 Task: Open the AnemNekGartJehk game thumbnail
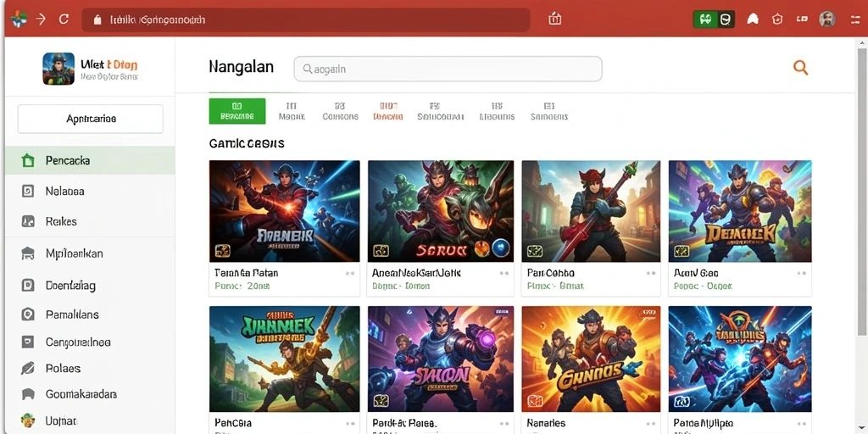(x=441, y=211)
